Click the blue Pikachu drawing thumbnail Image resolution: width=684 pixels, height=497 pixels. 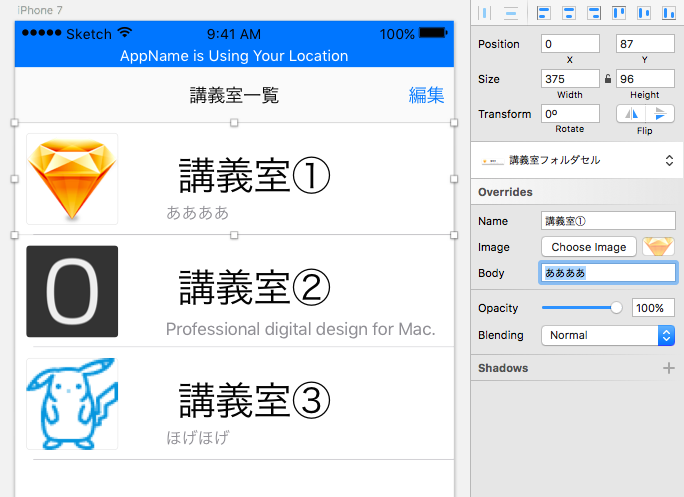(x=72, y=404)
